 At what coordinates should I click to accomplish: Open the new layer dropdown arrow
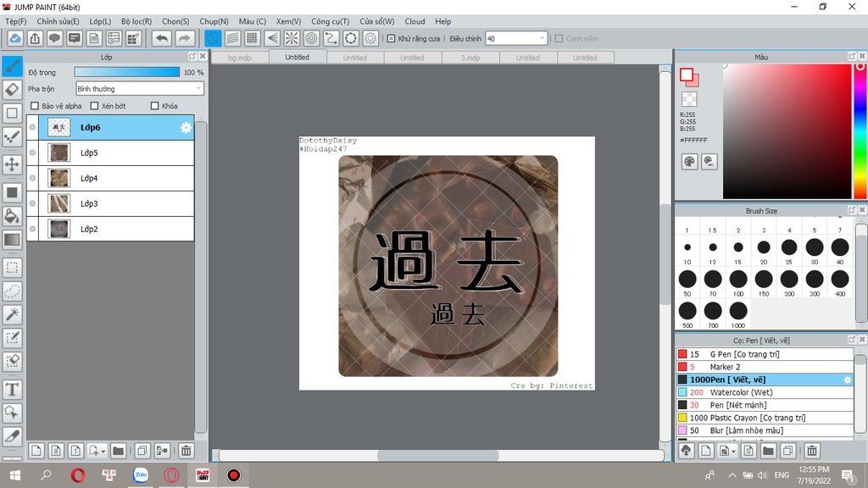tap(103, 452)
